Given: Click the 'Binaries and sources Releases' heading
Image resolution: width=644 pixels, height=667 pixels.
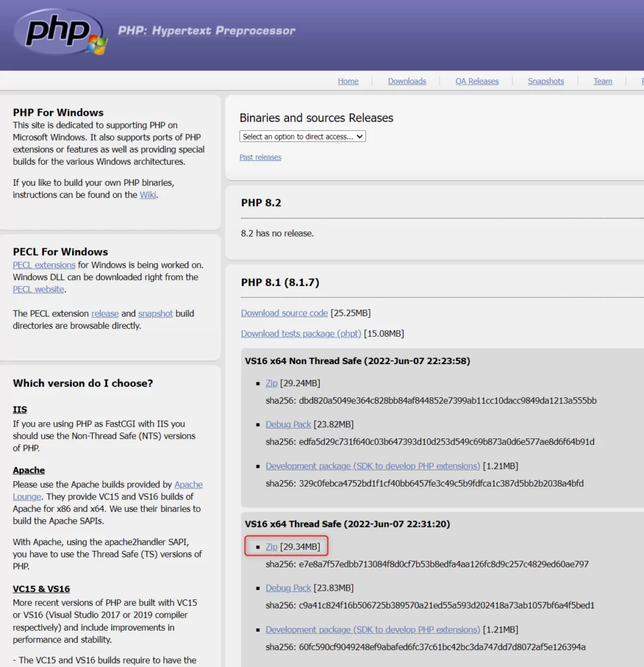Looking at the screenshot, I should point(316,118).
